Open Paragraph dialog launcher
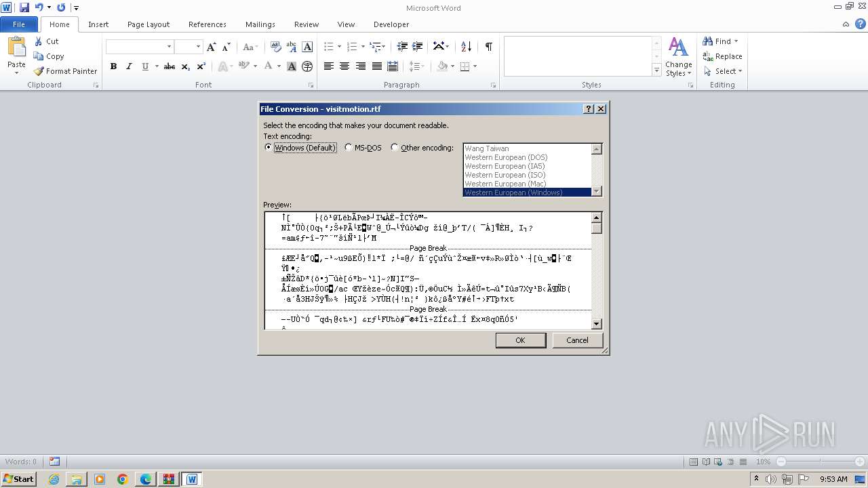Screen dimensions: 868x488 (x=493, y=85)
